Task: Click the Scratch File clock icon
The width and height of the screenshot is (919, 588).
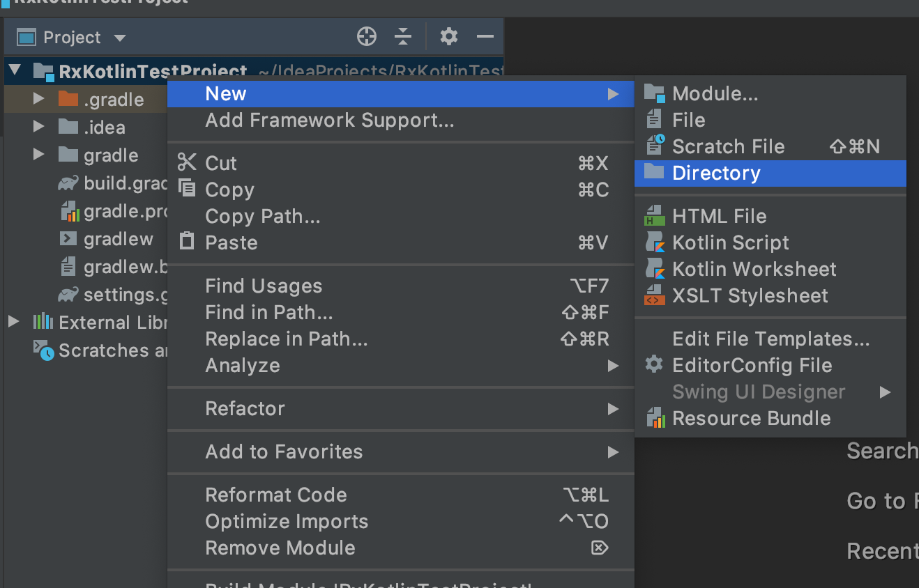Action: [x=655, y=146]
